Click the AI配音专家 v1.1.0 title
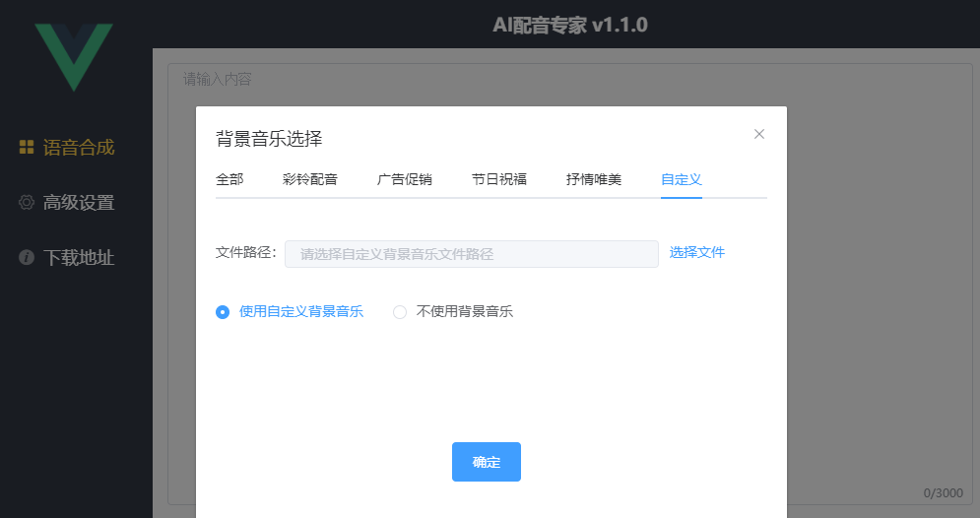 click(570, 25)
